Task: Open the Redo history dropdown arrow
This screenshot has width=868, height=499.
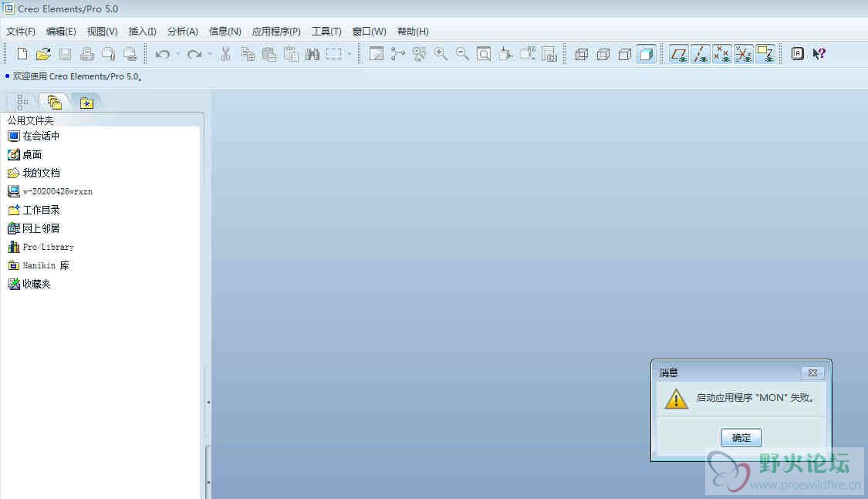Action: point(210,54)
